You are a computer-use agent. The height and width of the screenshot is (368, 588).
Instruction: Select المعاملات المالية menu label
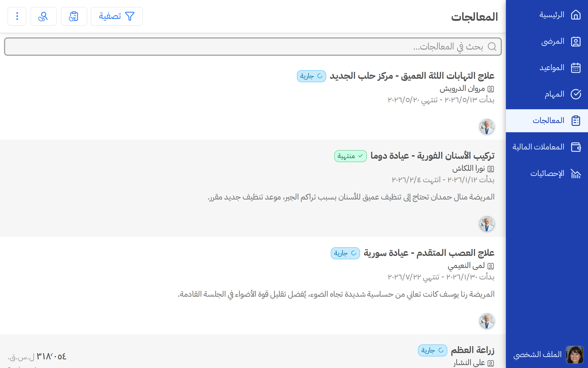coord(538,147)
